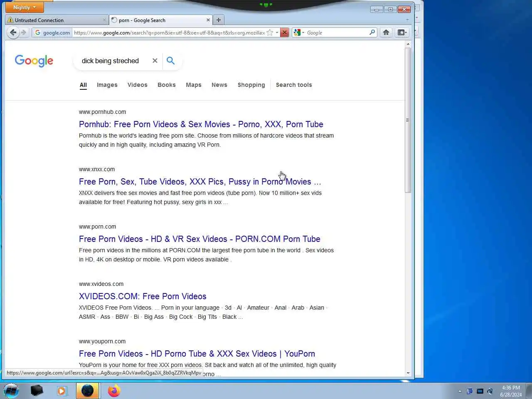Launch Firefox from the taskbar
Viewport: 532px width, 399px height.
113,391
